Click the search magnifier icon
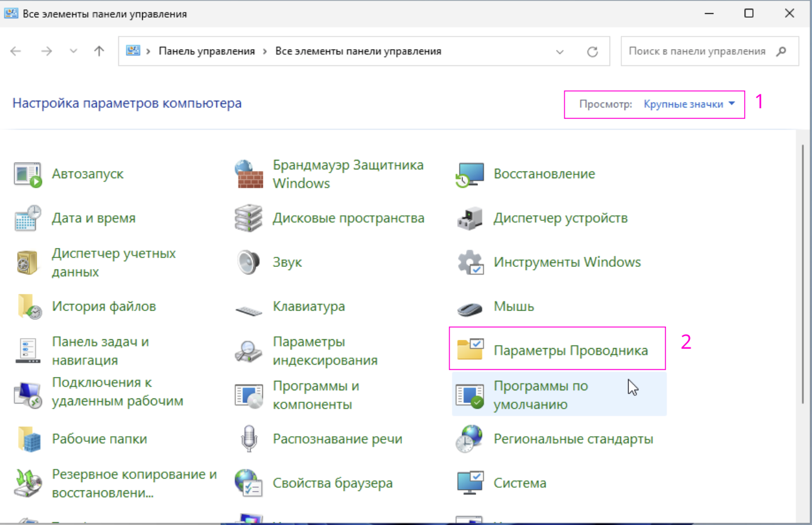This screenshot has height=525, width=812. point(781,52)
